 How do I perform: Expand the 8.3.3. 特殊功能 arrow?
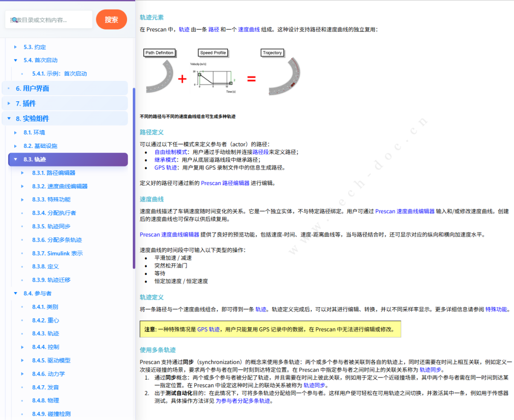tap(22, 199)
